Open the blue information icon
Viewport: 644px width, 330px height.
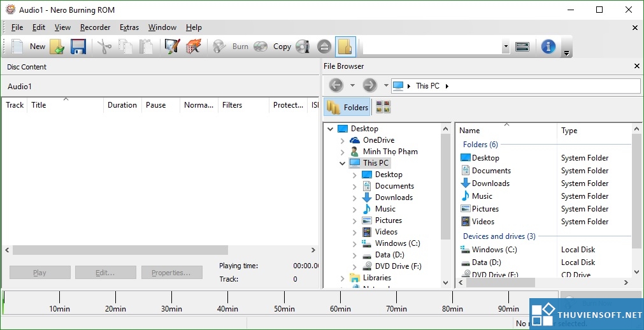(548, 47)
